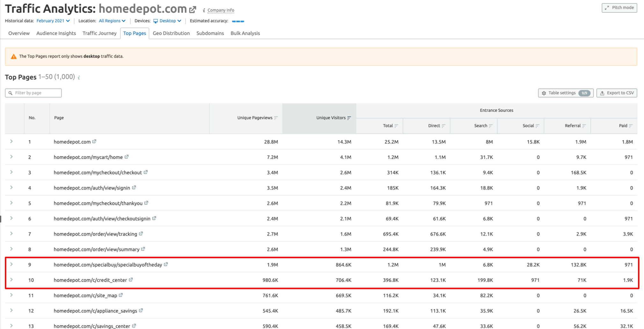The height and width of the screenshot is (329, 644).
Task: Click the Estimated accuracy indicator bars
Action: pos(238,21)
